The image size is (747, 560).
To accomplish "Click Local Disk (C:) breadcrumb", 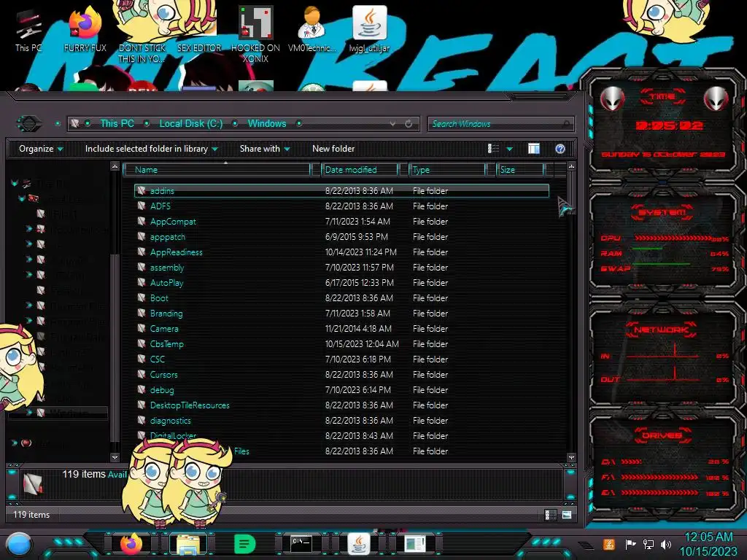I will 191,124.
